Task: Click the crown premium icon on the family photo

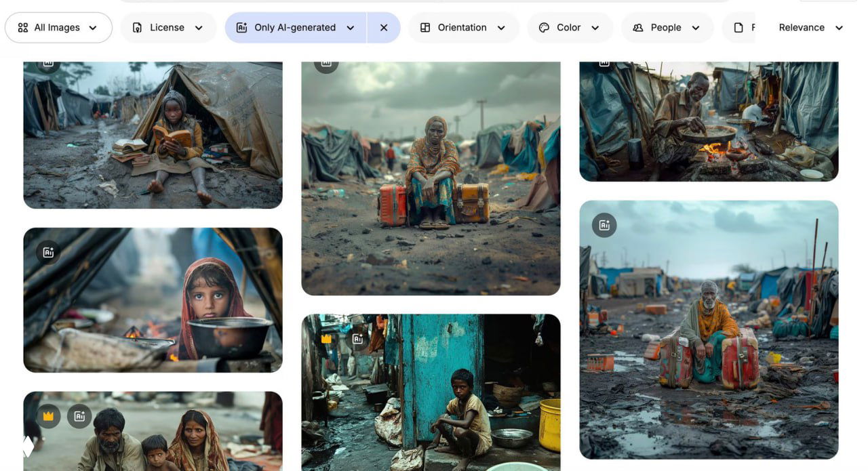Action: coord(46,416)
